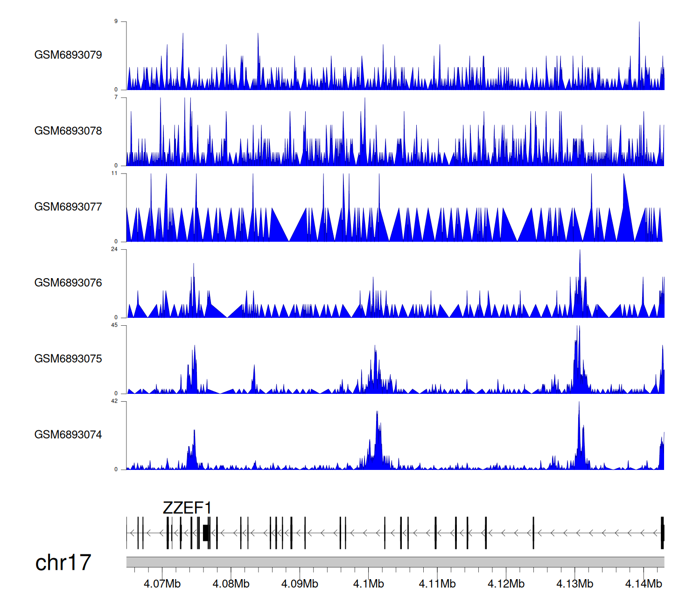Click the gray chromosome ideogram bar
The image size is (700, 616).
point(395,562)
